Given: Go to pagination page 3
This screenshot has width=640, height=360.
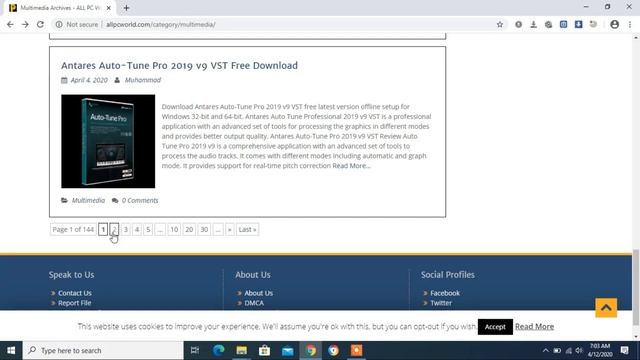Looking at the screenshot, I should (x=126, y=229).
